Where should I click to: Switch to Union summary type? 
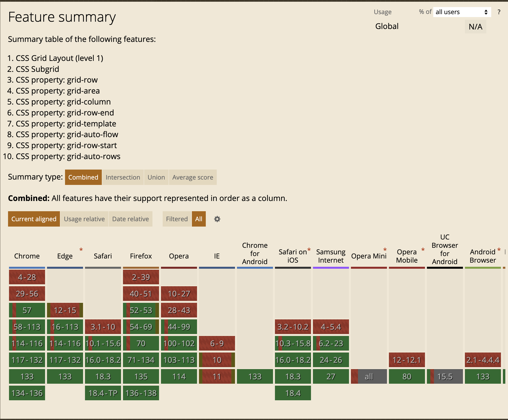pos(156,177)
